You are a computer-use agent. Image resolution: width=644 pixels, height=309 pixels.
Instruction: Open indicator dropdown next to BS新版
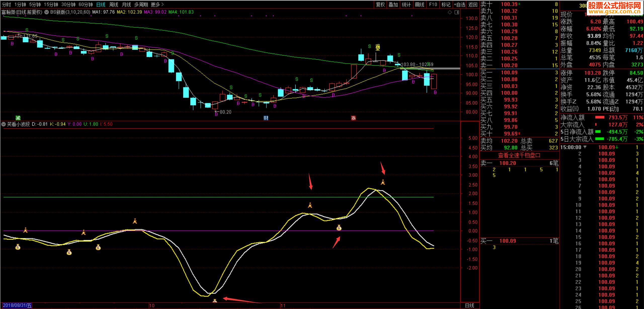(x=47, y=12)
